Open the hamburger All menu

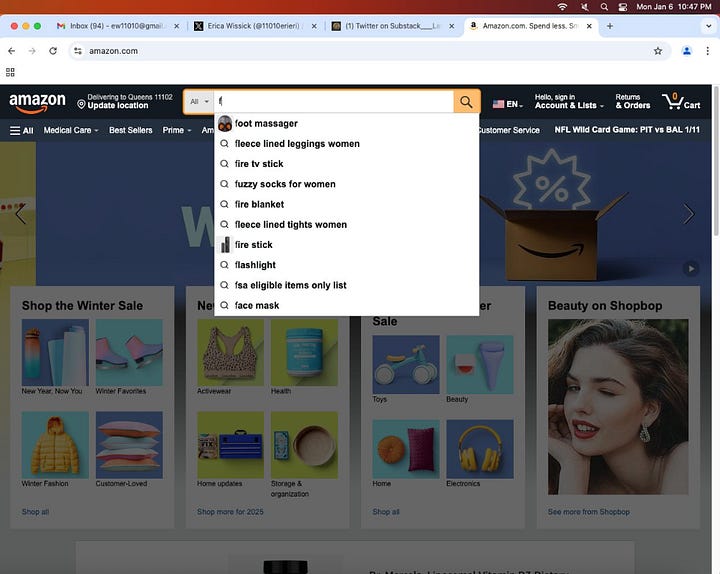22,130
